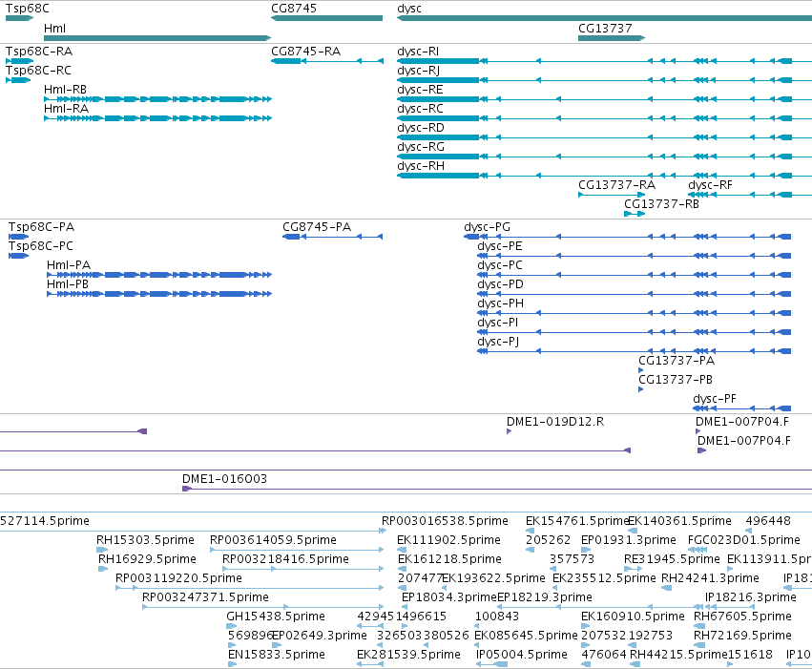Viewport: 812px width, 669px height.
Task: Open the Hml-PB coding sequence
Action: tap(159, 294)
